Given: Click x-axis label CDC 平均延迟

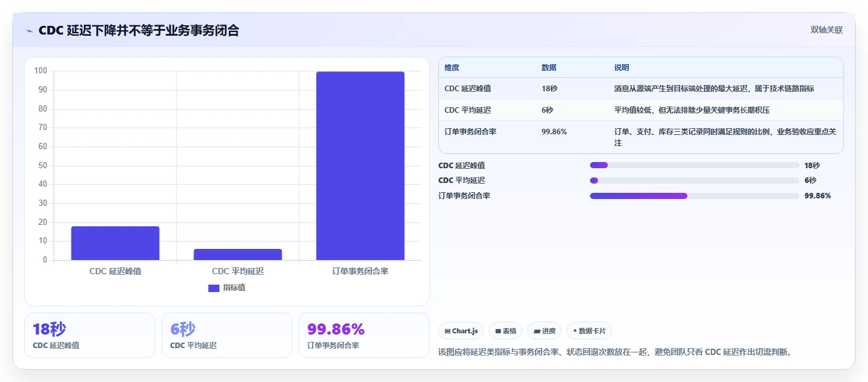Looking at the screenshot, I should point(238,271).
